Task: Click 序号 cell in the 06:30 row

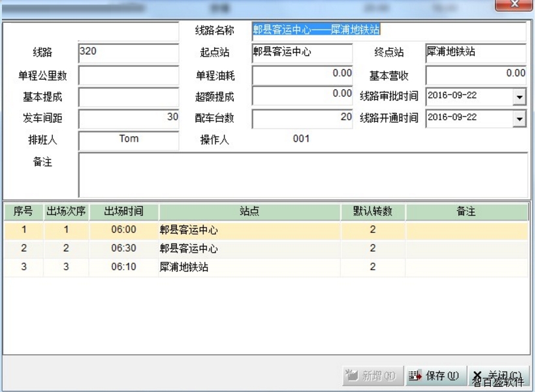Action: (24, 249)
